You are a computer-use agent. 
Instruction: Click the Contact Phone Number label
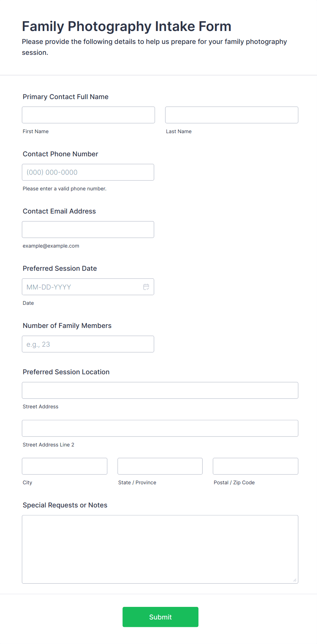(x=60, y=154)
